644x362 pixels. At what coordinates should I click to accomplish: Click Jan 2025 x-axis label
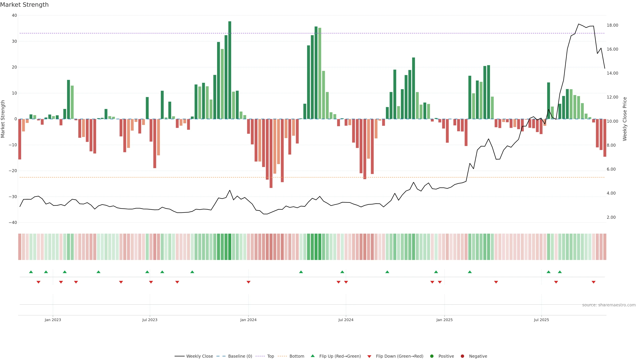444,320
